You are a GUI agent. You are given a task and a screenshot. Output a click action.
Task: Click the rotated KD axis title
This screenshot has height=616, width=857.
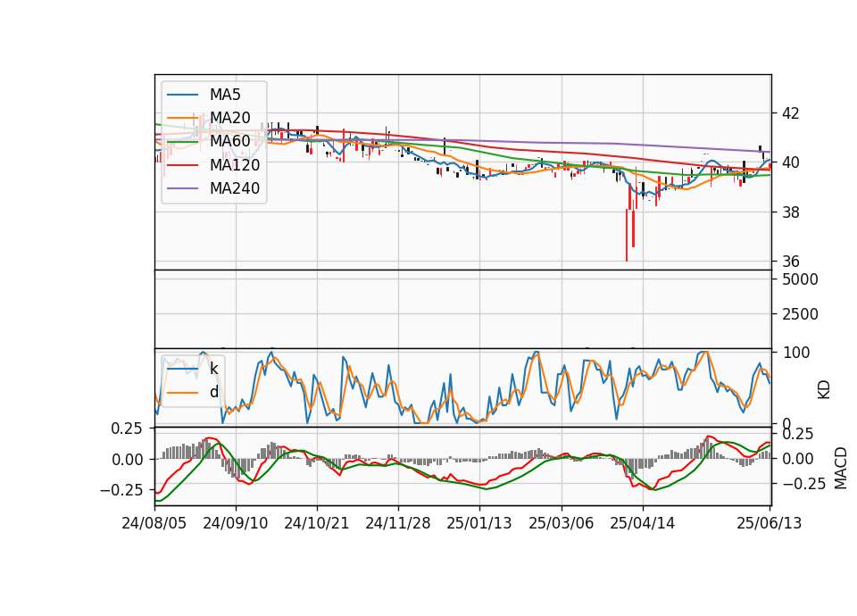(x=824, y=389)
